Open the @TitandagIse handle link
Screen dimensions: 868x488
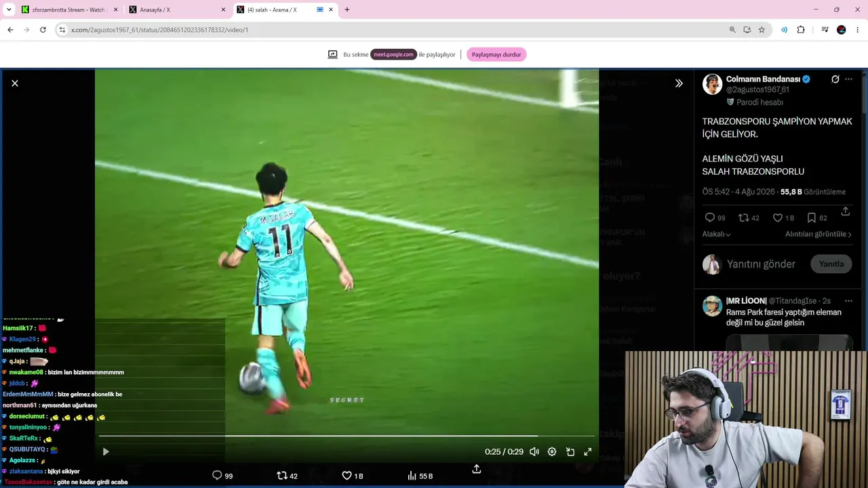coord(793,301)
